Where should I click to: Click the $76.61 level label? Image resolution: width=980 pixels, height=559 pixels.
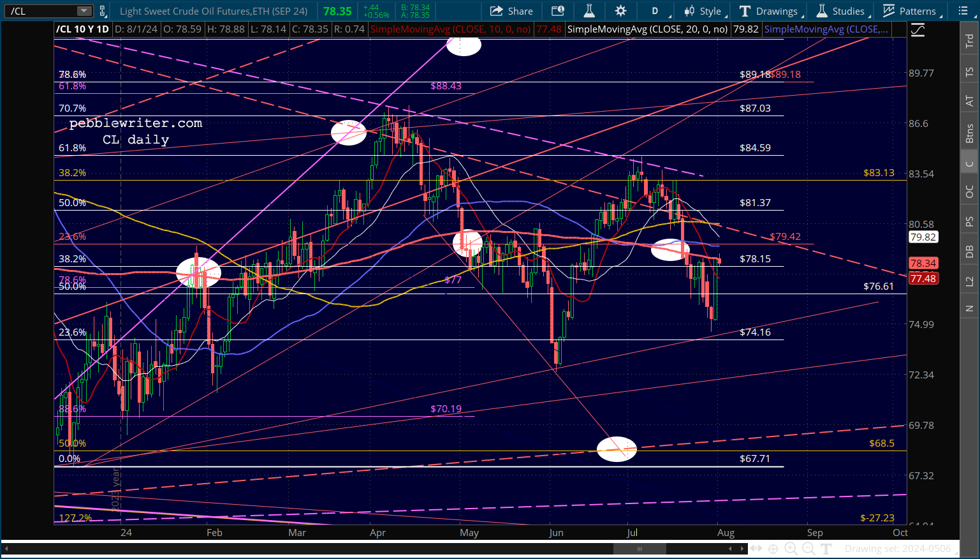pos(879,286)
